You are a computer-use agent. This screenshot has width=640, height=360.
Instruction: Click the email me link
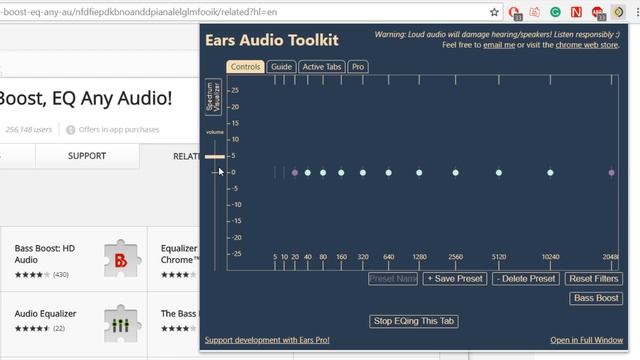499,45
